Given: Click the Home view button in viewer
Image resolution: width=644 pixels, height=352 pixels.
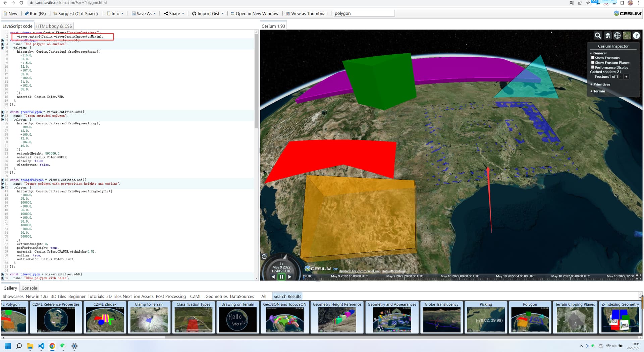Looking at the screenshot, I should click(607, 36).
